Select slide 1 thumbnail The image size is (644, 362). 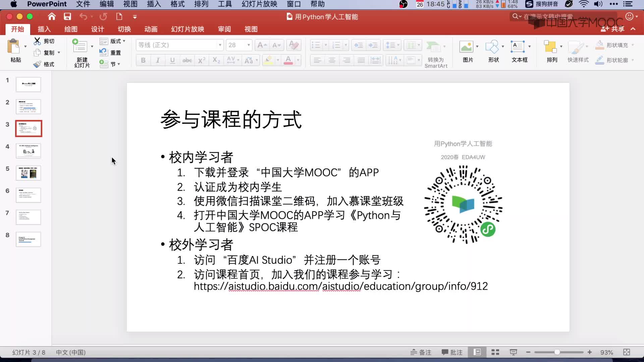pos(29,84)
